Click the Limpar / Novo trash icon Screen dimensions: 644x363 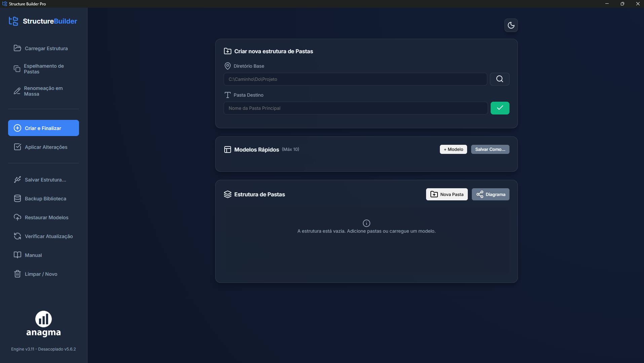click(x=17, y=274)
